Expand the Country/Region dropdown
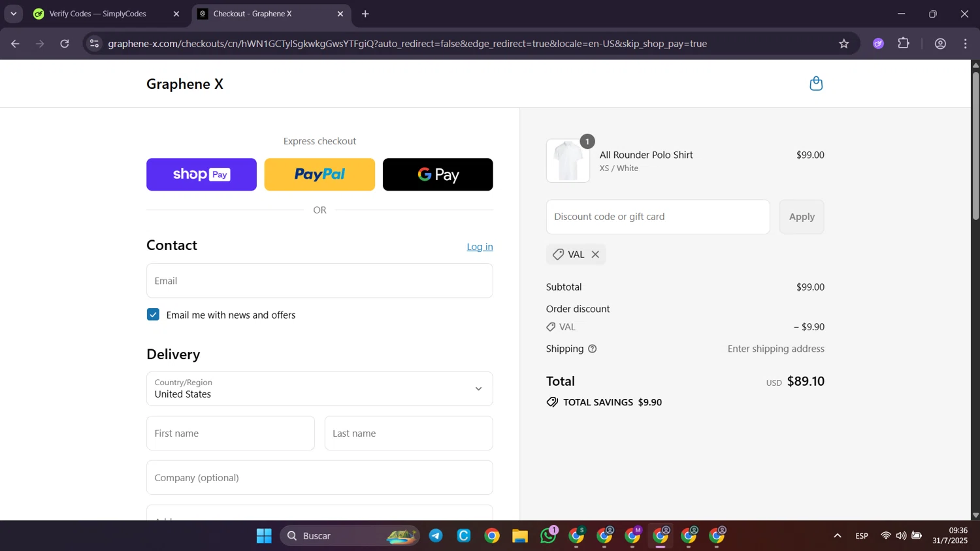The height and width of the screenshot is (551, 980). click(x=319, y=389)
